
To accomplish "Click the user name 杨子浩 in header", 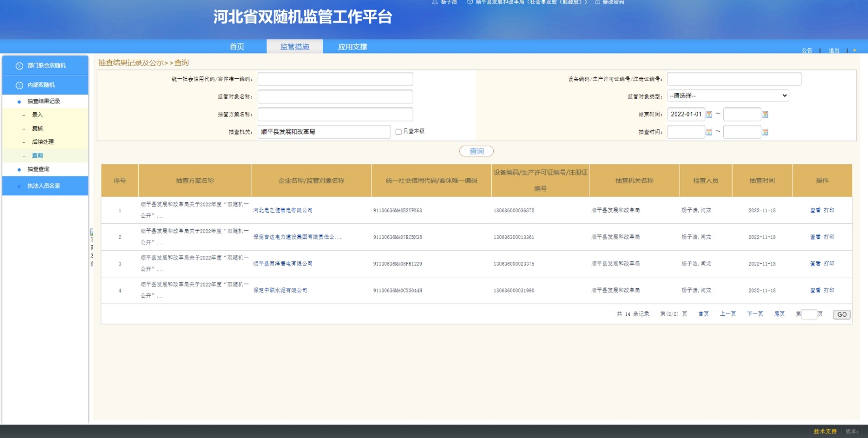I will (x=449, y=2).
